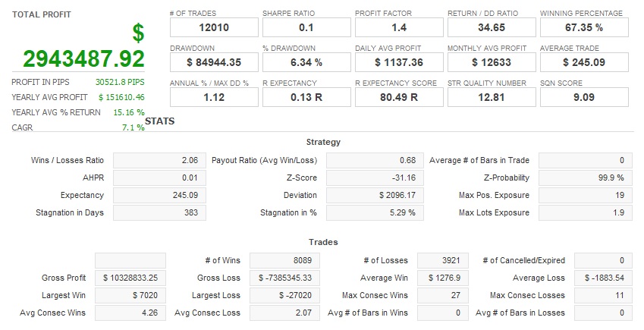This screenshot has height=330, width=644.
Task: Click the large green total profit figure
Action: click(x=83, y=58)
